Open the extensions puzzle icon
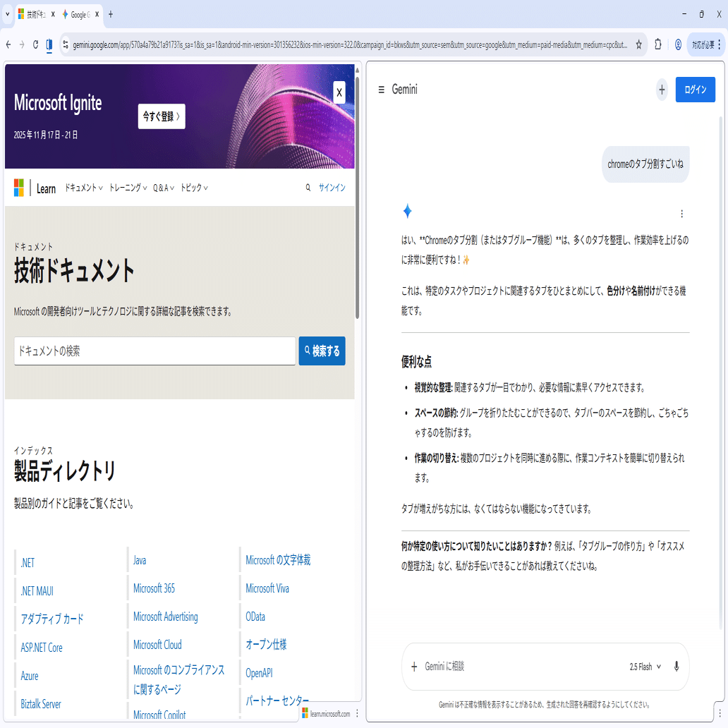The image size is (728, 728). coord(658,44)
